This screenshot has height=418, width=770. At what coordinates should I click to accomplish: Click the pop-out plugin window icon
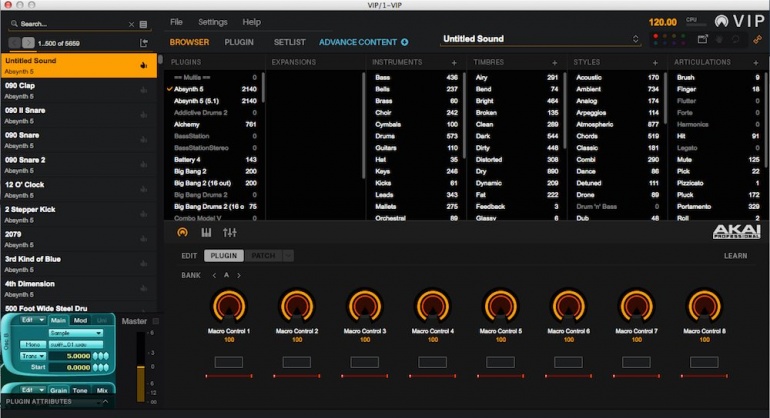coord(703,39)
